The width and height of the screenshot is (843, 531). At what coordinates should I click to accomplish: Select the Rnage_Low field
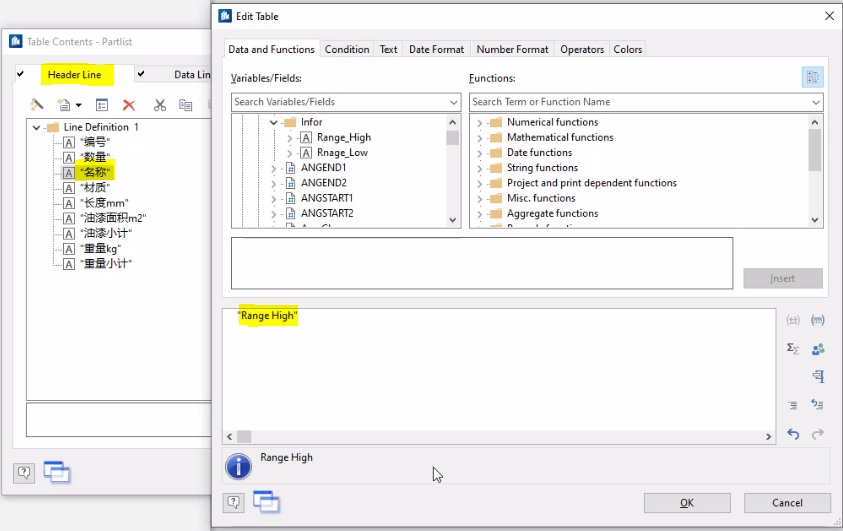pos(342,153)
